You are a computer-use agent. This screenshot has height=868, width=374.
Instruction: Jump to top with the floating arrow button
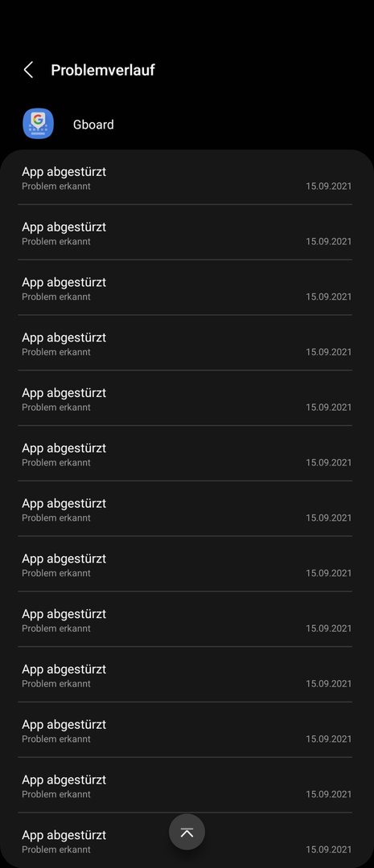(187, 832)
